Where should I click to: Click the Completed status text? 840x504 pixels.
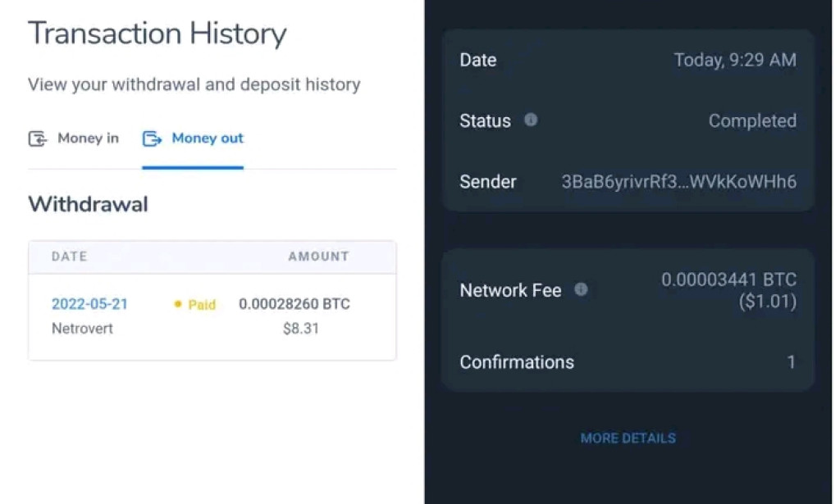752,120
